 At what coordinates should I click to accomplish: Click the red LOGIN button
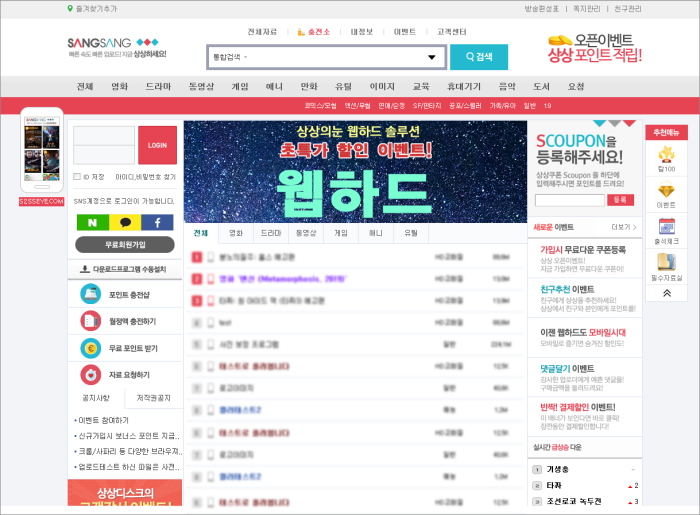coord(157,145)
